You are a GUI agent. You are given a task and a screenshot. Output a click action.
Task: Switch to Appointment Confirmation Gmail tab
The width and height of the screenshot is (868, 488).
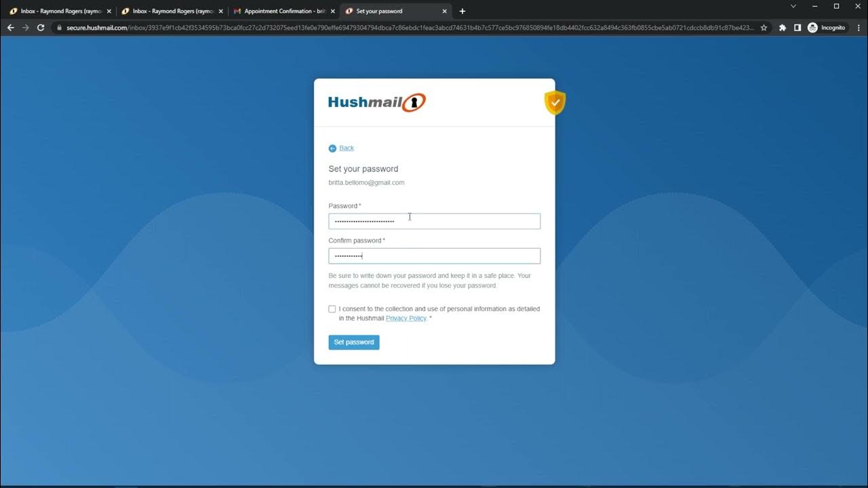coord(283,12)
